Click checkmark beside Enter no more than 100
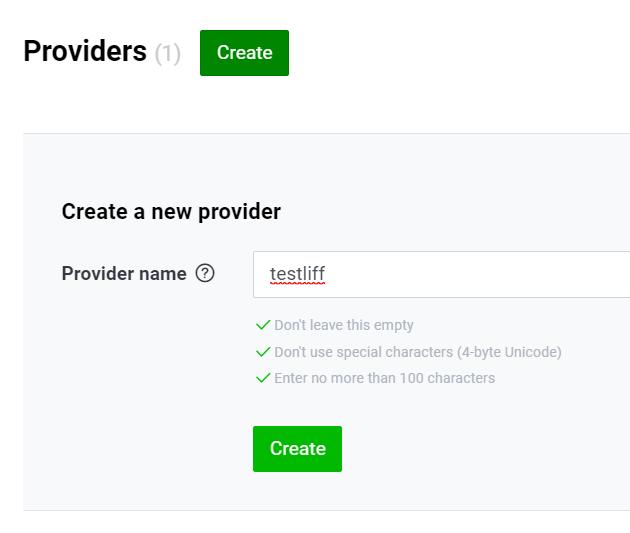The image size is (630, 533). pyautogui.click(x=263, y=378)
